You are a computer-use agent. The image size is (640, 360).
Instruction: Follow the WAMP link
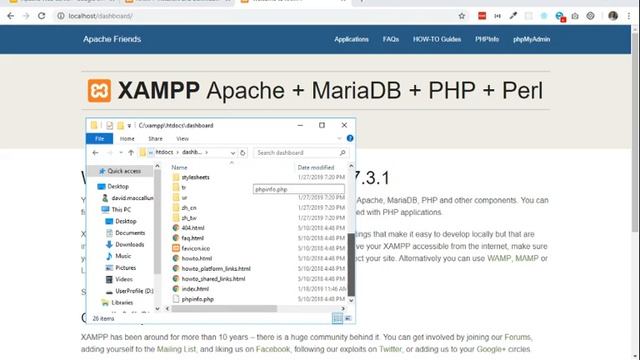(499, 258)
